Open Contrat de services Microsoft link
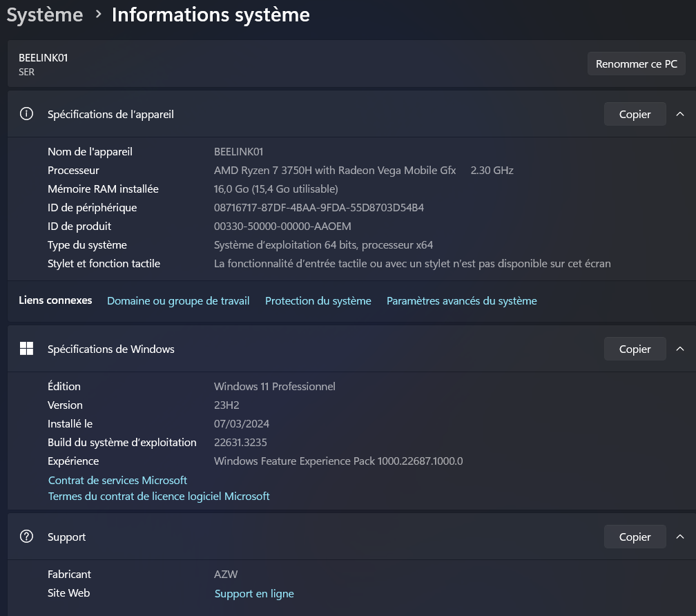This screenshot has width=696, height=616. [117, 480]
